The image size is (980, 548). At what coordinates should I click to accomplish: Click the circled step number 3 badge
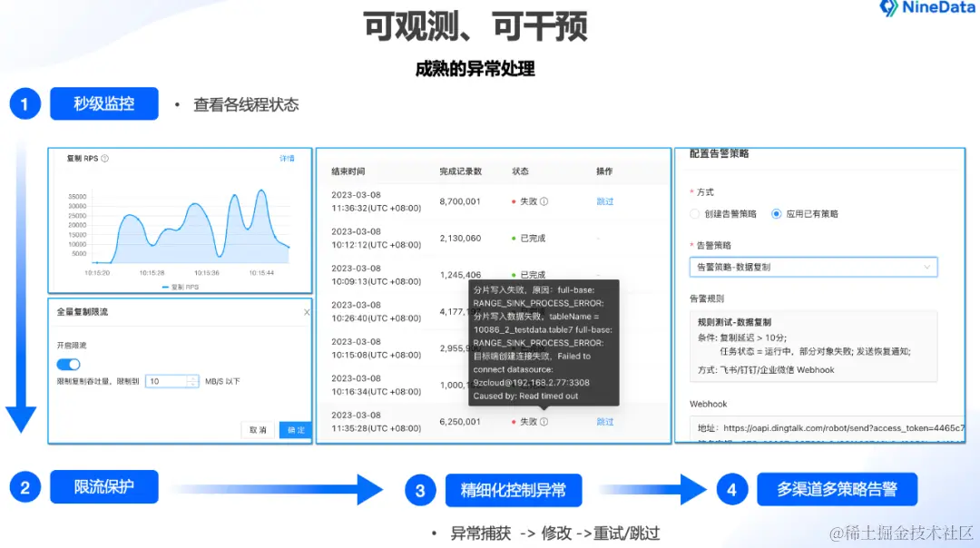point(420,489)
